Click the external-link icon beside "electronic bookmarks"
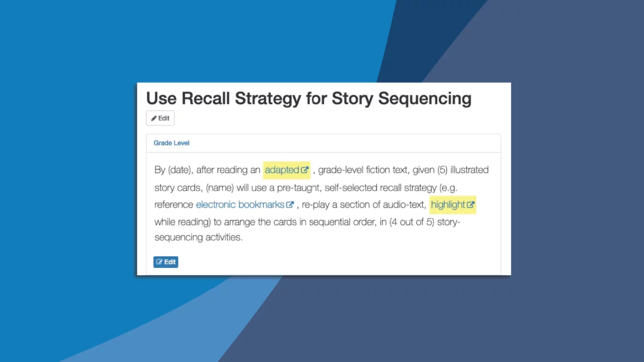 coord(290,204)
